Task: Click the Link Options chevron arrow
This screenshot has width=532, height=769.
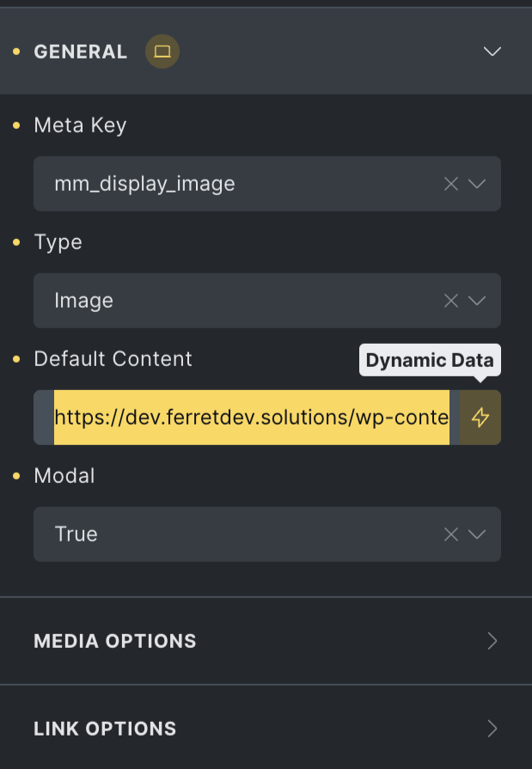Action: point(492,729)
